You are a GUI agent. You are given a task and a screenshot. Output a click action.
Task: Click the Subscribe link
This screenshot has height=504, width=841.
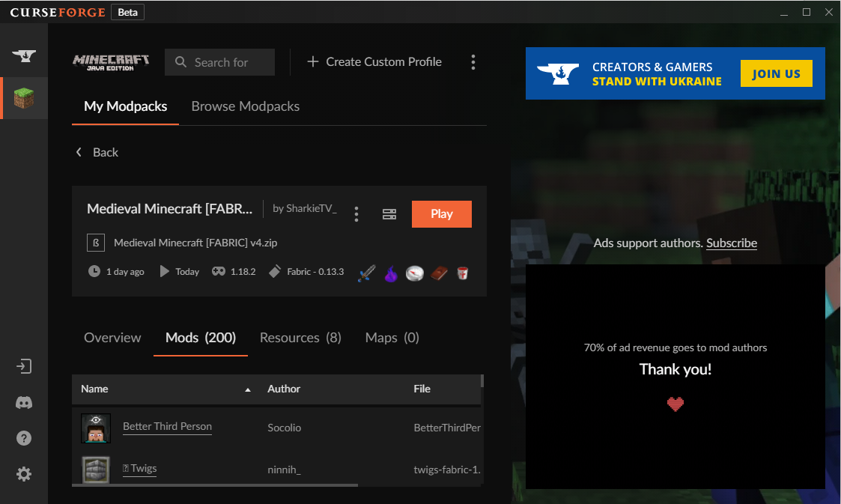[x=732, y=243]
